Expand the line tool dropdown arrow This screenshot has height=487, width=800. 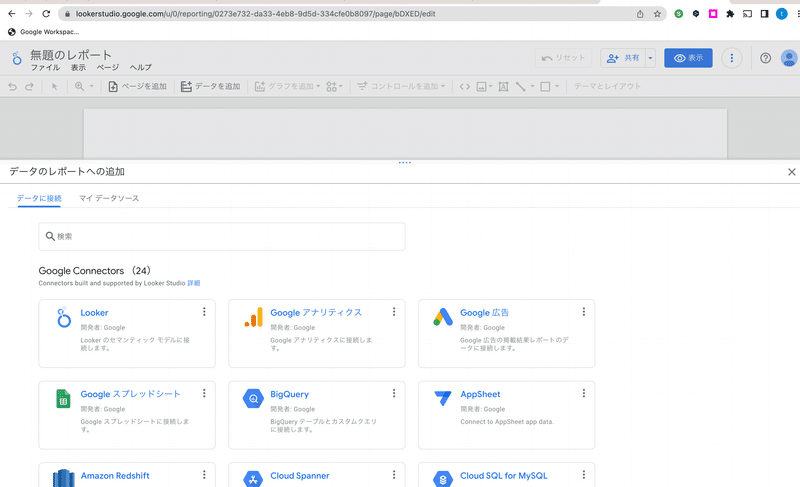532,87
